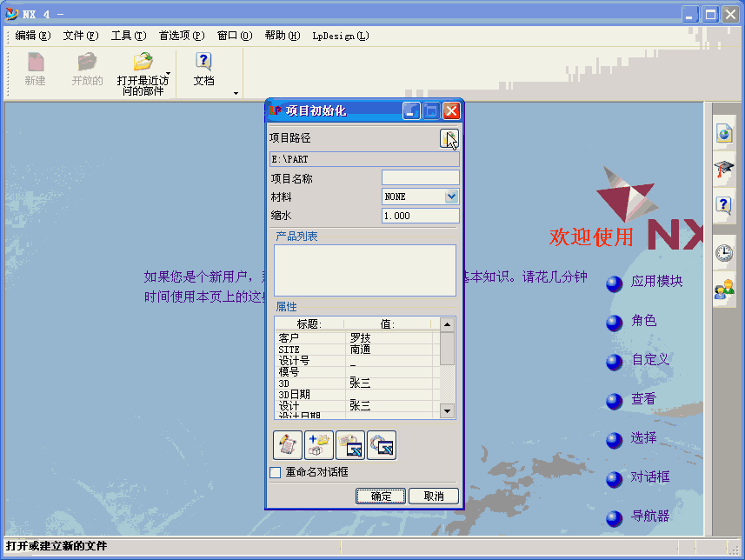Select the SITE attribute row
This screenshot has width=745, height=560.
pos(354,350)
